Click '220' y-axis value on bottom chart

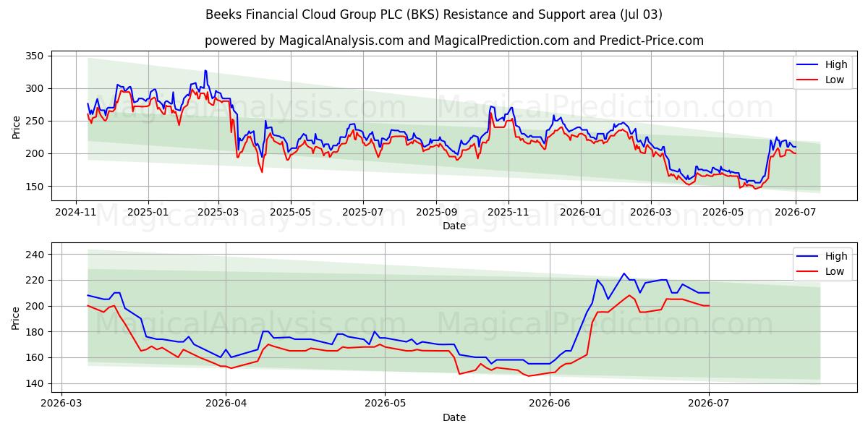point(35,280)
